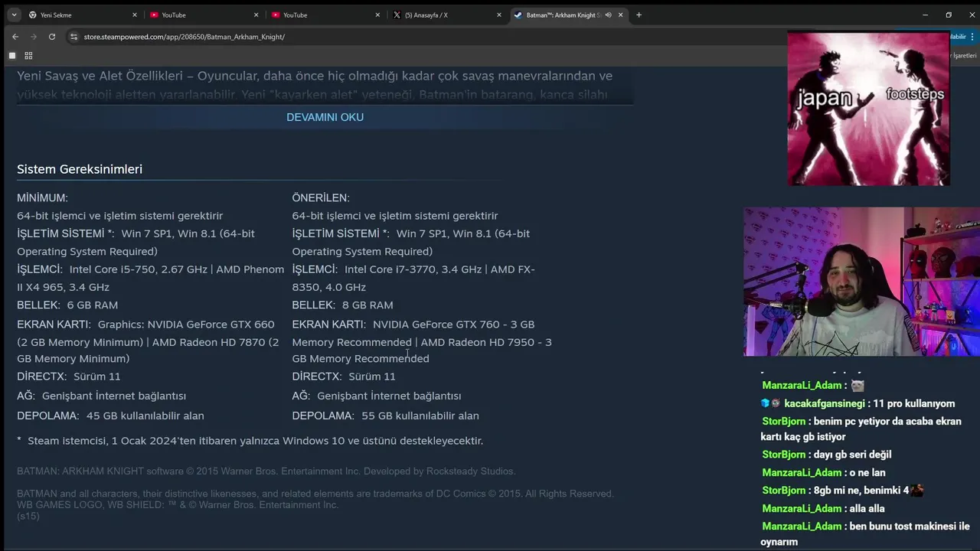Click the kacakafgansinegi chat username
980x551 pixels.
(x=824, y=403)
